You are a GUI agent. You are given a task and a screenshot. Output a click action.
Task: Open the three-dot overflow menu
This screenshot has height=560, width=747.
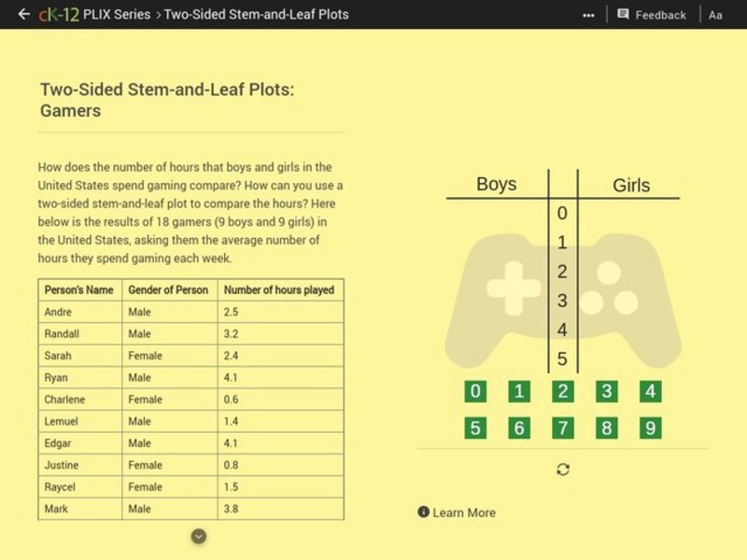coord(590,15)
